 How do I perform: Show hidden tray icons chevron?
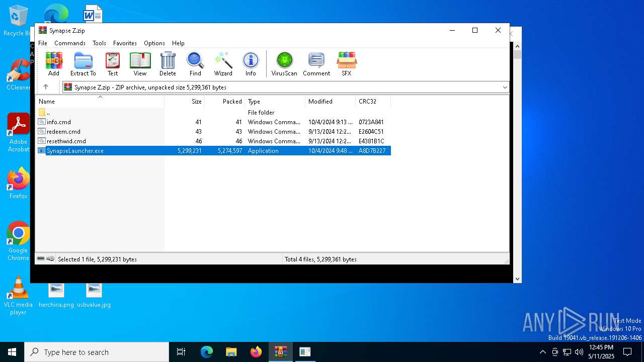pyautogui.click(x=542, y=352)
